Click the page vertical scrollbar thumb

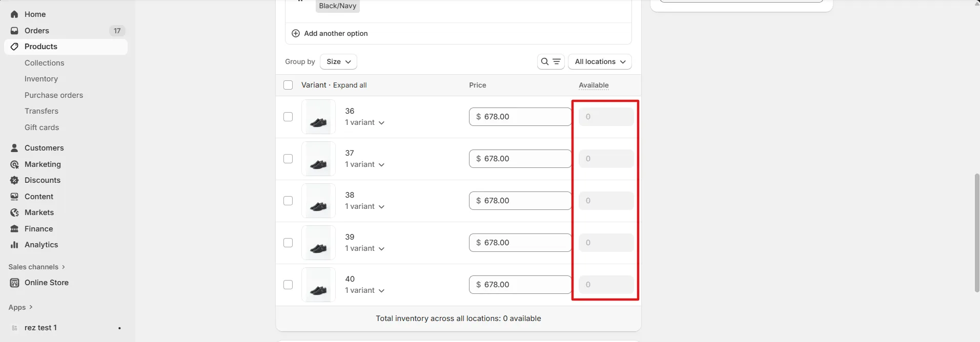(x=976, y=233)
